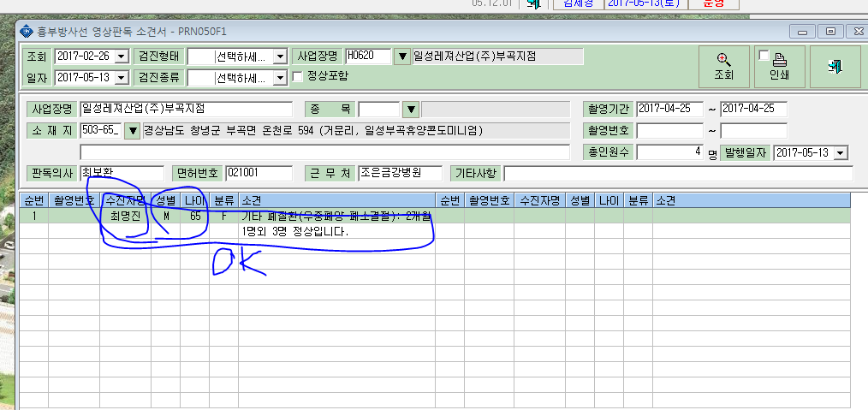Open the 종목 lookup arrow
868x410 pixels.
pyautogui.click(x=410, y=110)
